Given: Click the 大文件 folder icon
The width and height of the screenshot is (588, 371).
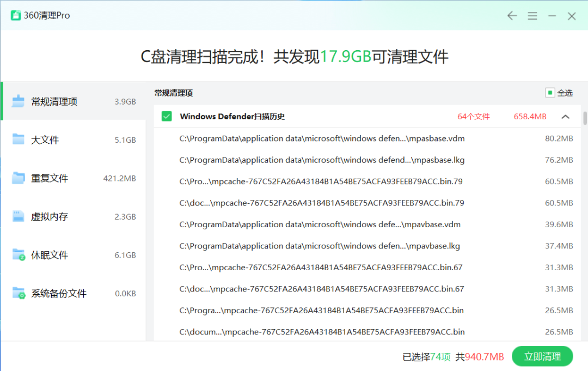Looking at the screenshot, I should coord(18,139).
